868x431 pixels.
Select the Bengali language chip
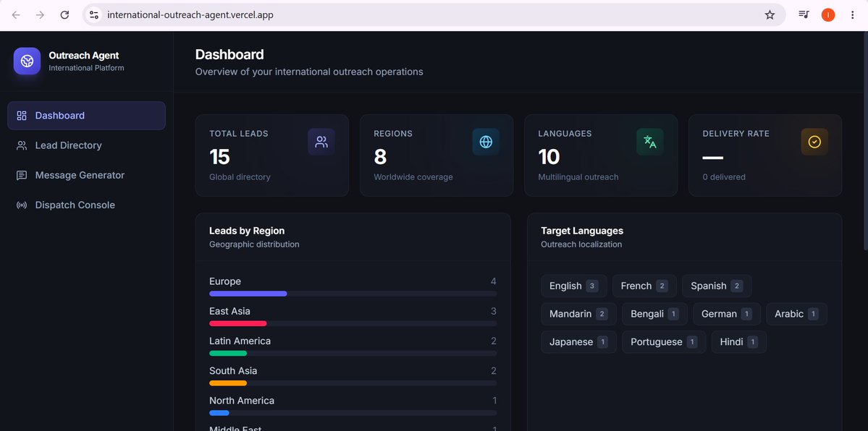pos(655,315)
